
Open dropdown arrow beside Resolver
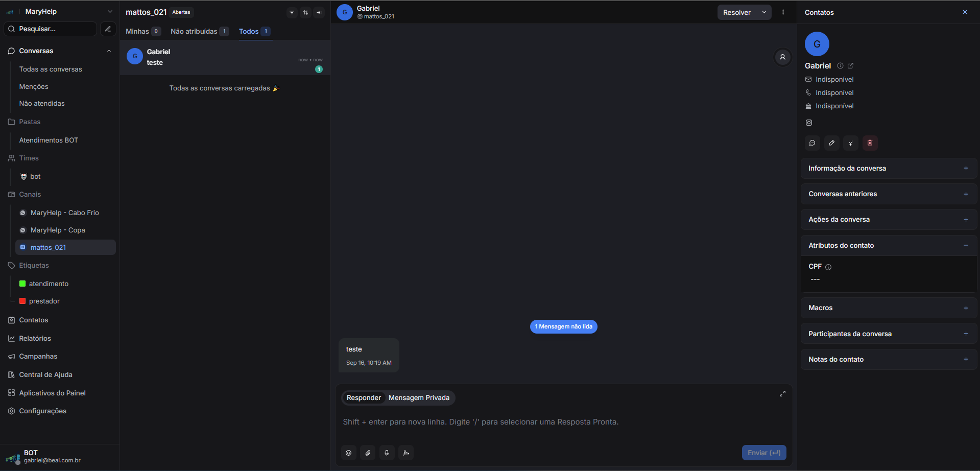[x=764, y=12]
